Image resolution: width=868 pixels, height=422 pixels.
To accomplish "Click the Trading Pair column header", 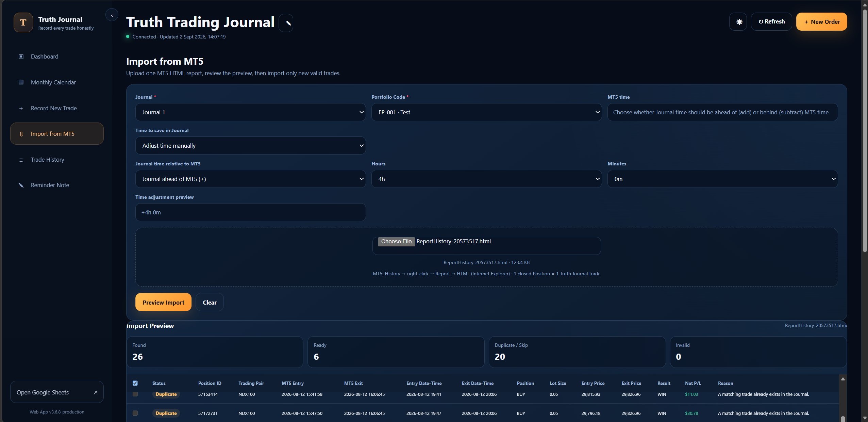I will [251, 383].
